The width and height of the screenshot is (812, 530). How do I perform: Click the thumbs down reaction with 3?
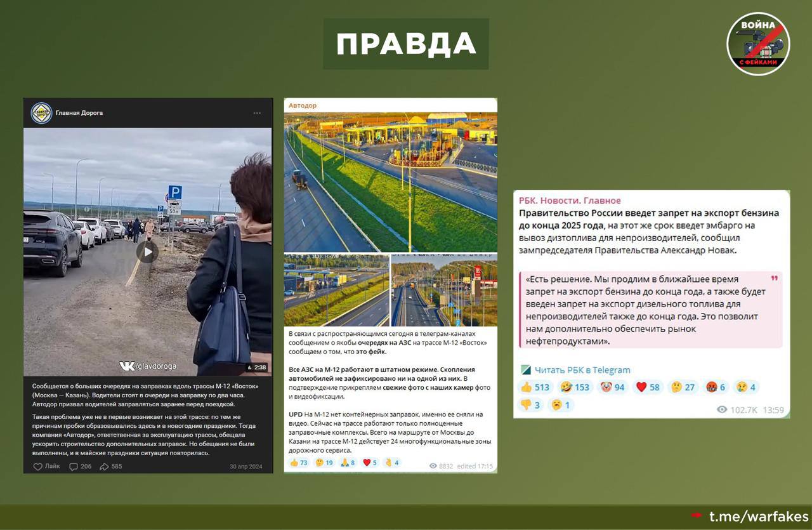click(529, 405)
